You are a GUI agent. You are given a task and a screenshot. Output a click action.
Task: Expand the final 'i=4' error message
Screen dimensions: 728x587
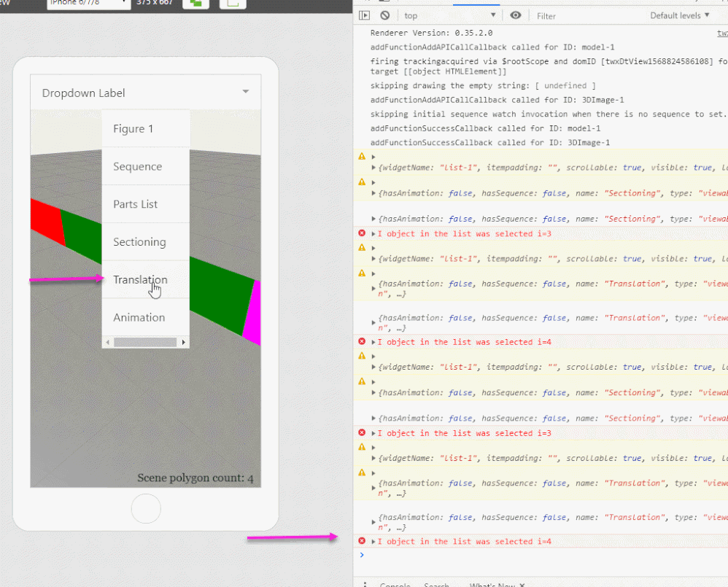pos(374,541)
